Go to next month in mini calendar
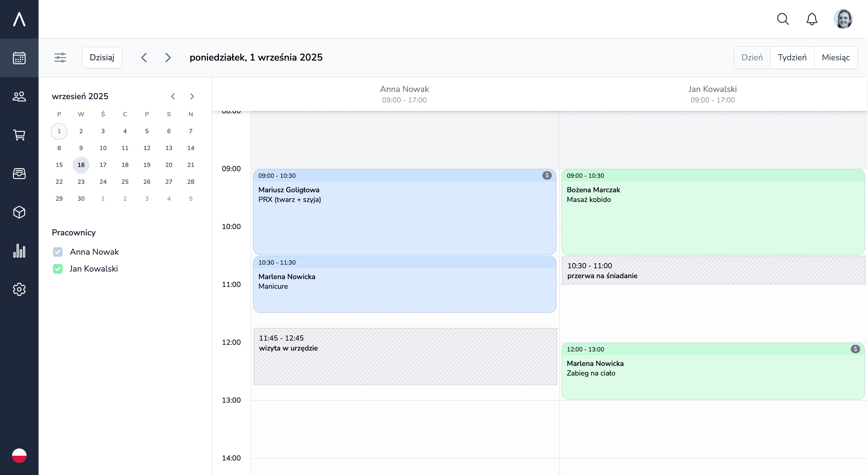This screenshot has width=868, height=475. (x=192, y=96)
